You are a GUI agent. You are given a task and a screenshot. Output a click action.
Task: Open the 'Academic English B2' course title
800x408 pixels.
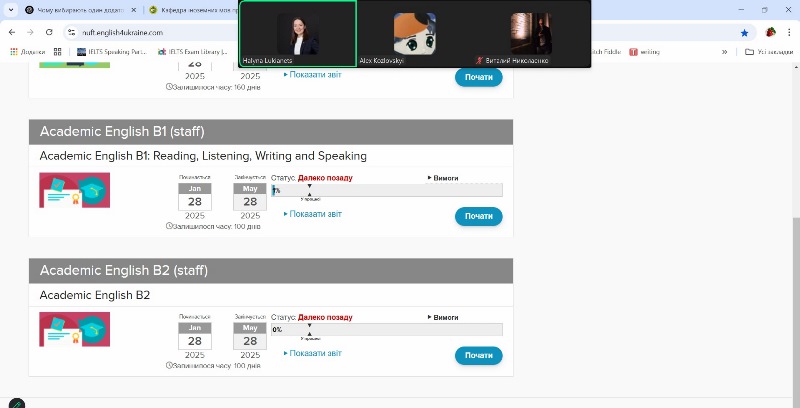point(95,295)
